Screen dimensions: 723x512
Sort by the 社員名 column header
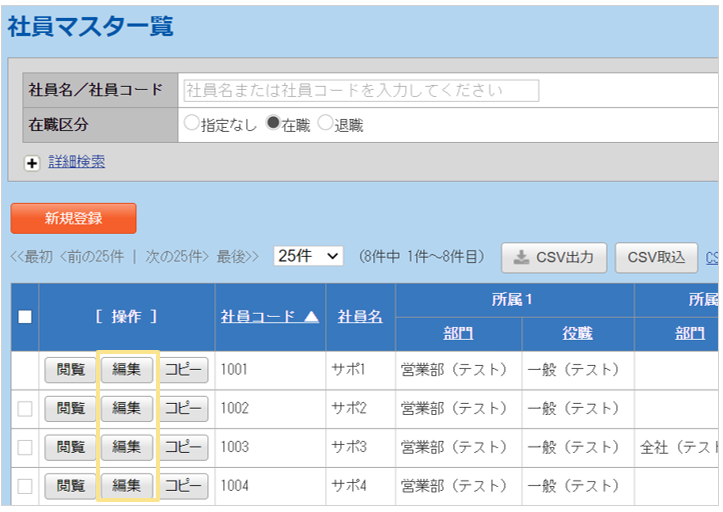click(360, 316)
